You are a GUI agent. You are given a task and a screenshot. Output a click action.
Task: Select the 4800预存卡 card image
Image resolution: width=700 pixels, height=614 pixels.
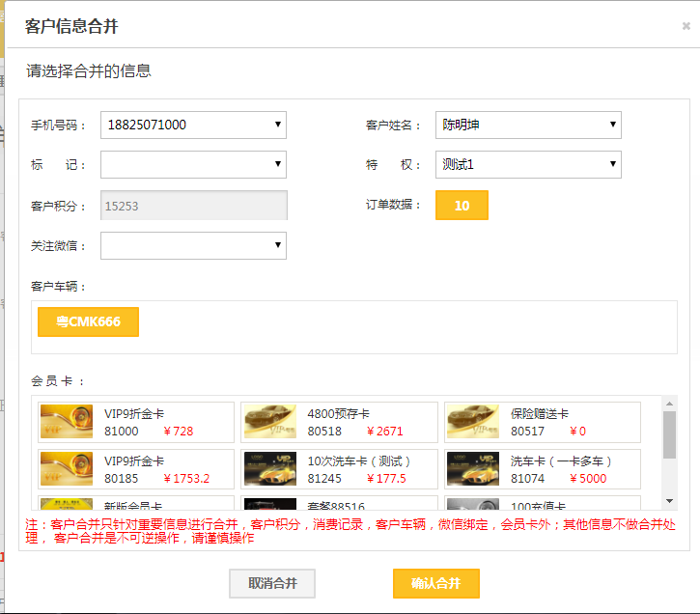[x=270, y=422]
